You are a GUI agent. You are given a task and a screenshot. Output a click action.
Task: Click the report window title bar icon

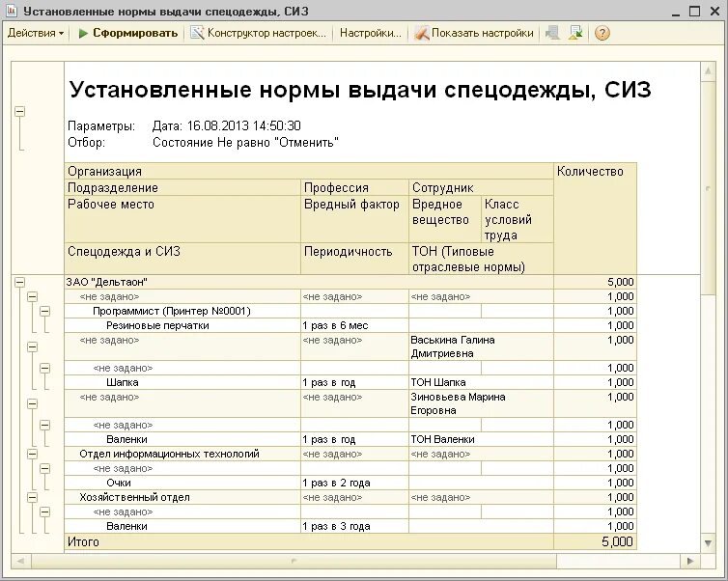click(x=12, y=12)
